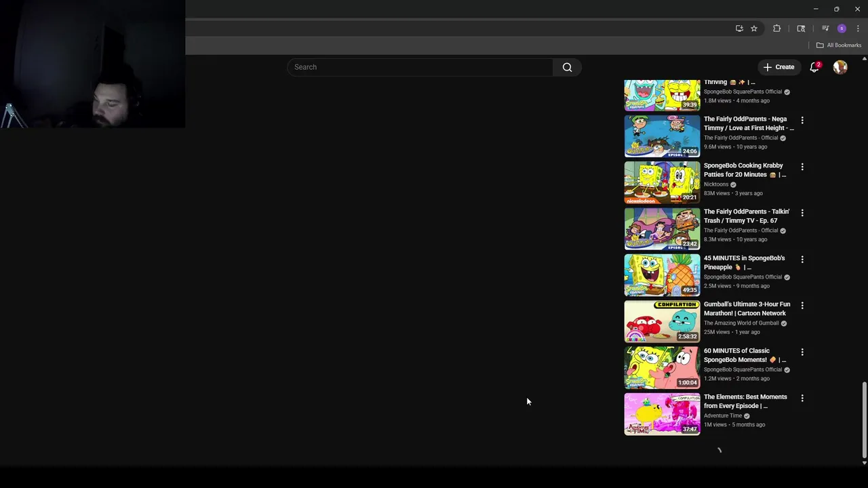Play the SpongeBob's Pineapple 49:35 thumbnail
The width and height of the screenshot is (868, 488).
click(x=662, y=275)
